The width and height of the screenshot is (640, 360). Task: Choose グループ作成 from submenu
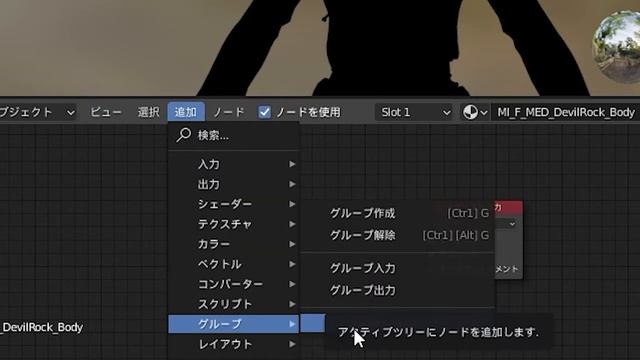(x=398, y=213)
